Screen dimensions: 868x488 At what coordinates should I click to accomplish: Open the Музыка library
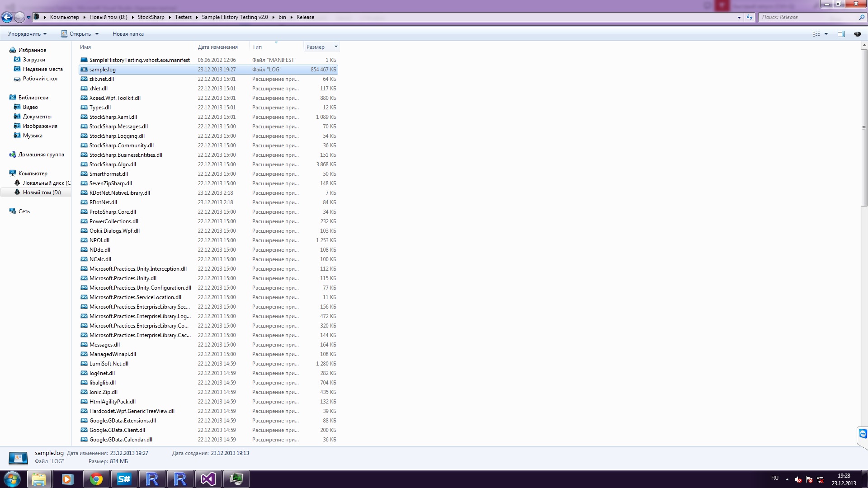(33, 136)
